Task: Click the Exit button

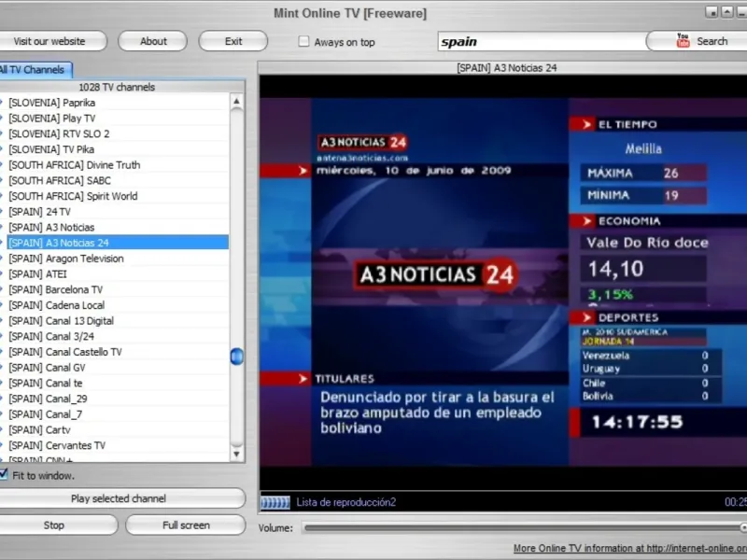Action: click(x=233, y=41)
